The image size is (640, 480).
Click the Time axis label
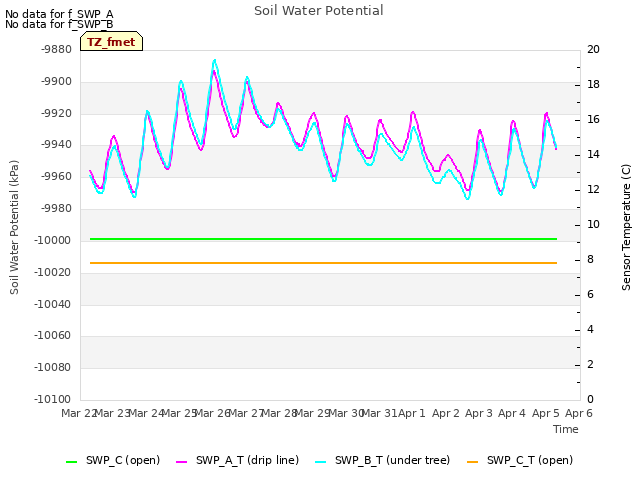click(566, 429)
